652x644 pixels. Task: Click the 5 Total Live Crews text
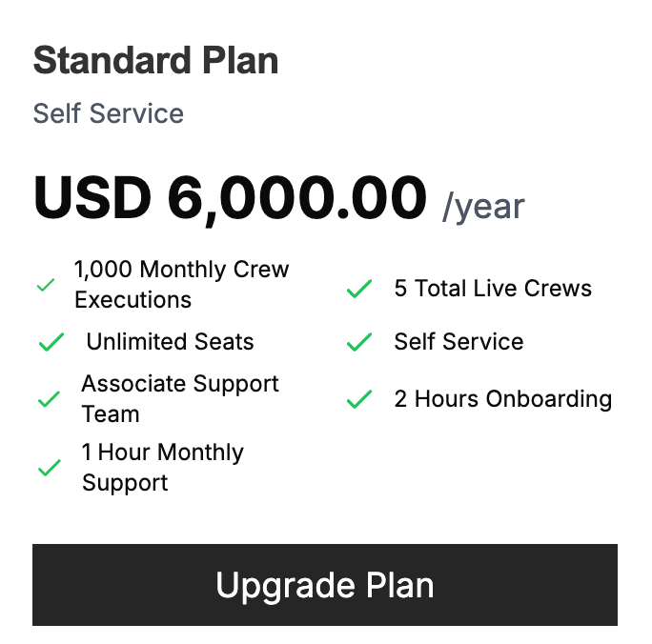(x=493, y=289)
